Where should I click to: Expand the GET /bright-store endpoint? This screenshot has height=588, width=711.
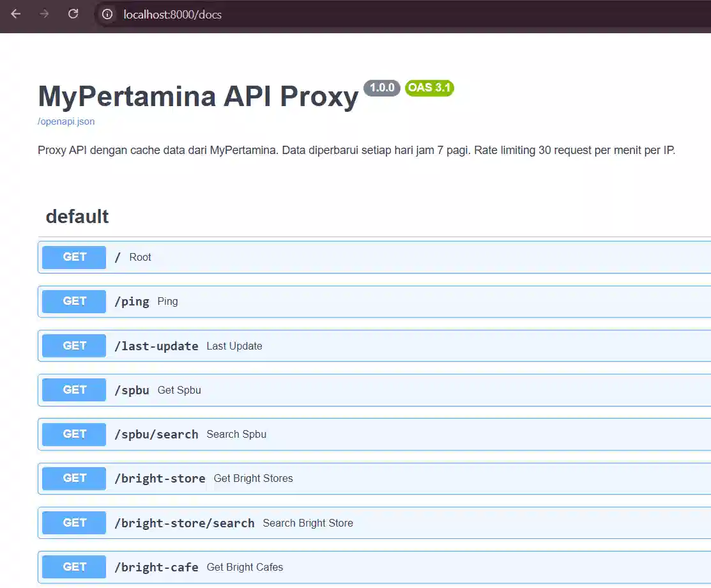pos(374,478)
